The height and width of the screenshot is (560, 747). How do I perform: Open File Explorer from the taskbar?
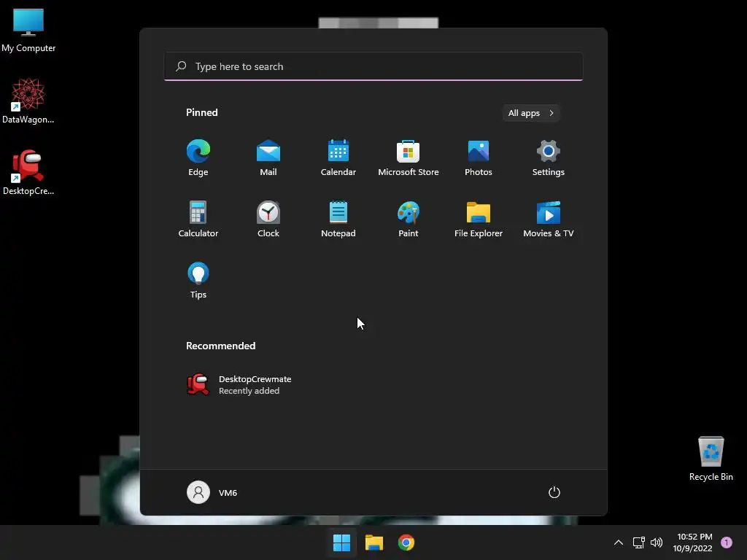tap(374, 542)
